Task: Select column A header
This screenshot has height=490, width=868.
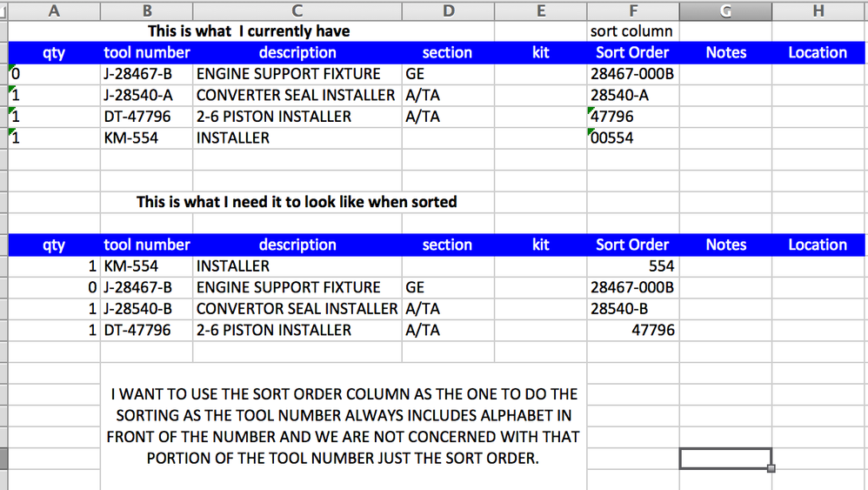Action: pyautogui.click(x=54, y=10)
